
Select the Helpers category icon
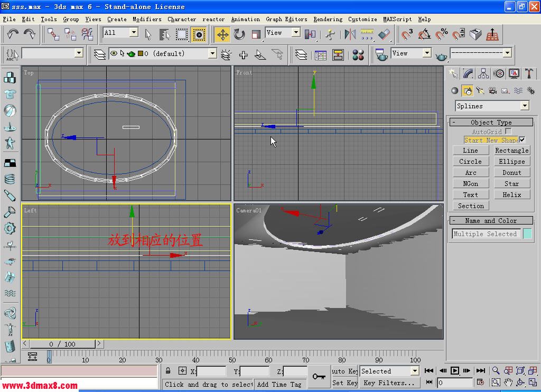pos(506,91)
